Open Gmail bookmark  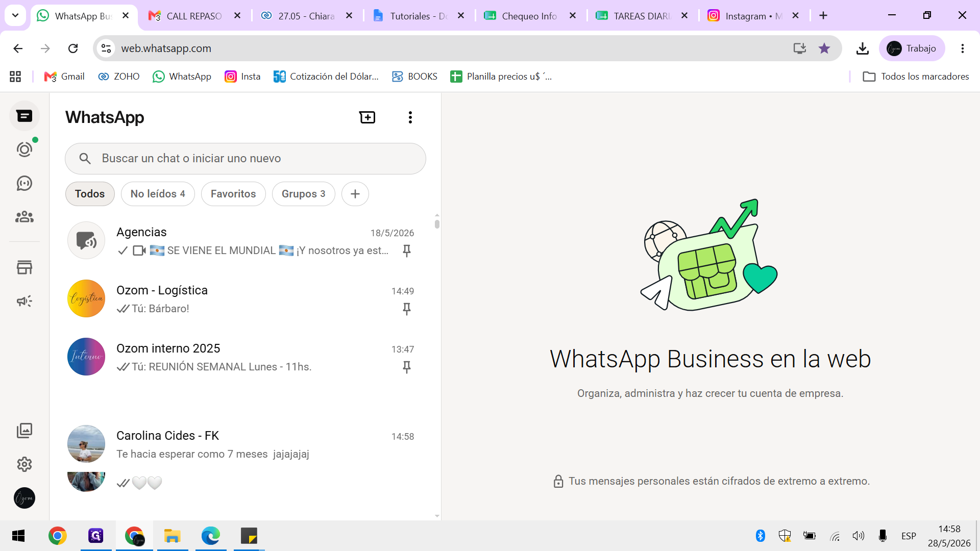64,77
